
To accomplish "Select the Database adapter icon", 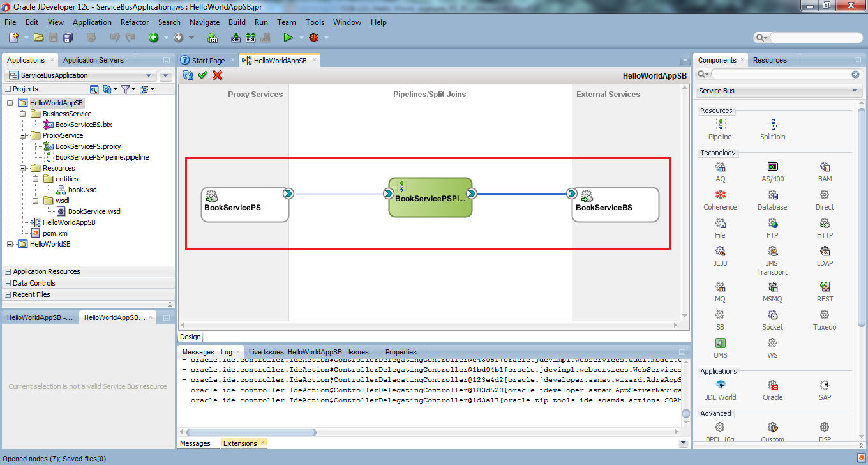I will coord(772,195).
